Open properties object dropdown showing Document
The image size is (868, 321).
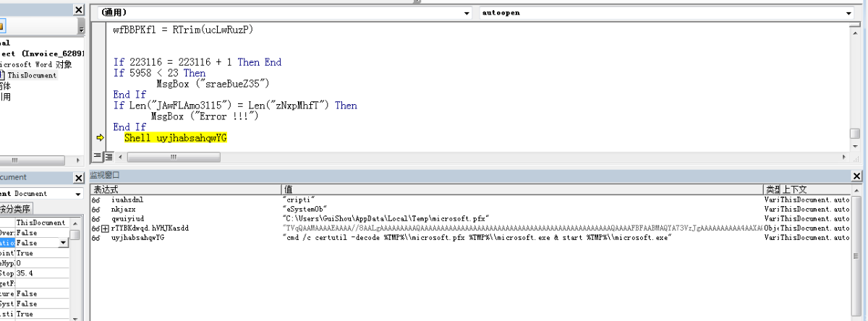[x=79, y=194]
